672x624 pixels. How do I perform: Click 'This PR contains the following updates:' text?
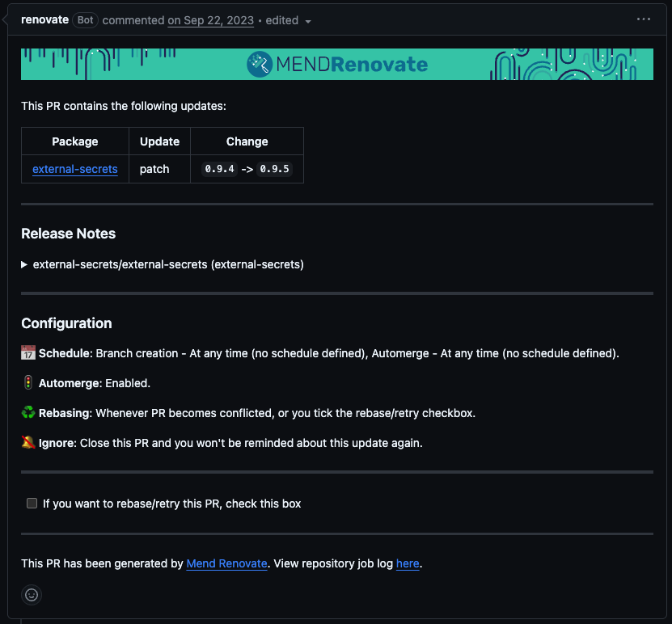124,106
